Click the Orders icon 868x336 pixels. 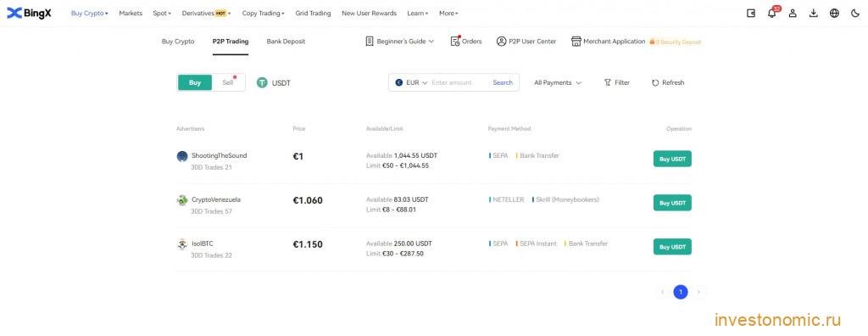click(455, 41)
